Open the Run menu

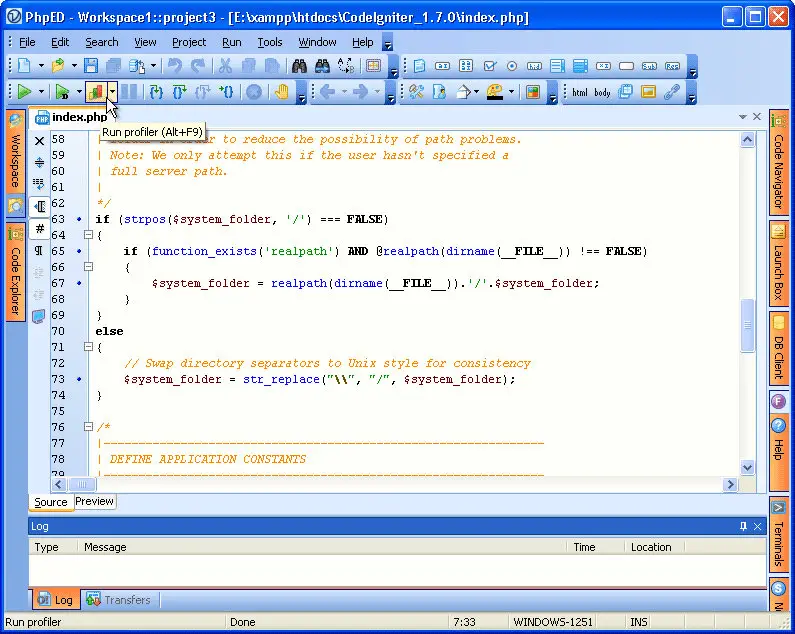[232, 42]
